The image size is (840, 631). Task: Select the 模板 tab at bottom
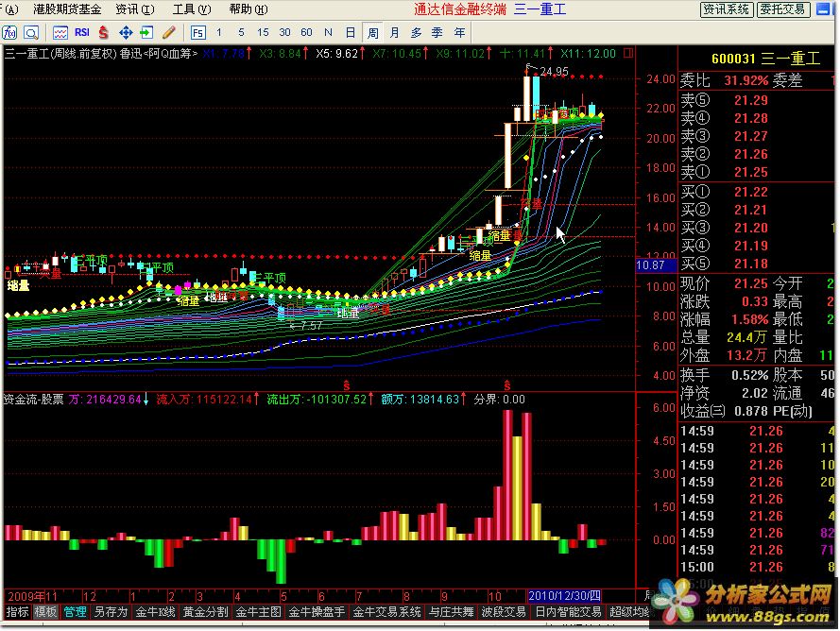(45, 612)
